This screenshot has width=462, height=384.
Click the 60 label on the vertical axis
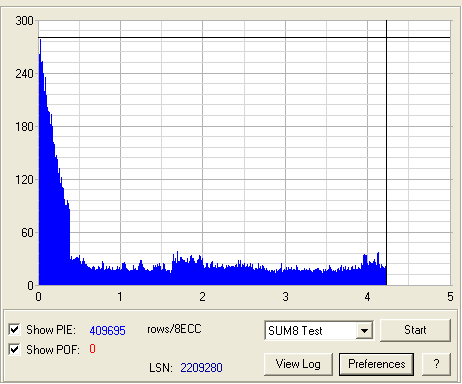[27, 233]
